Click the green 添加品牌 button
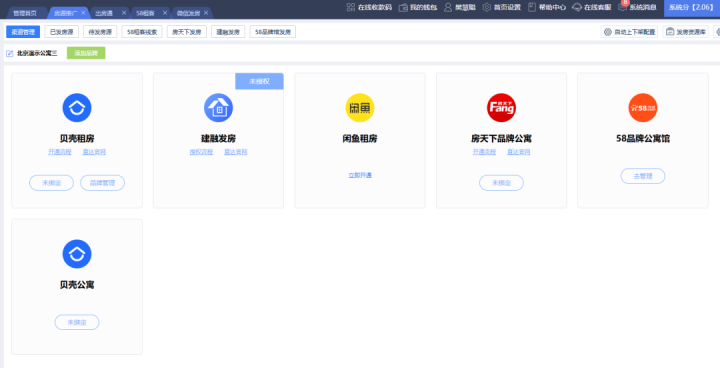This screenshot has height=368, width=720. click(86, 53)
